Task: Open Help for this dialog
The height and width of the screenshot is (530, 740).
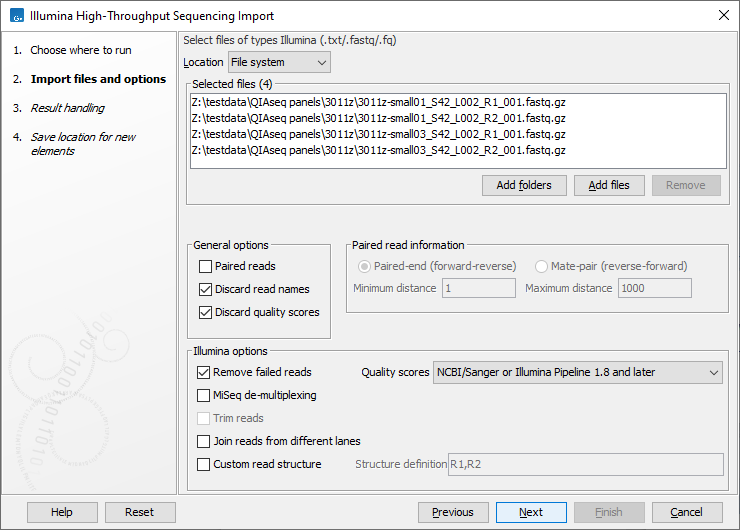Action: coord(62,512)
